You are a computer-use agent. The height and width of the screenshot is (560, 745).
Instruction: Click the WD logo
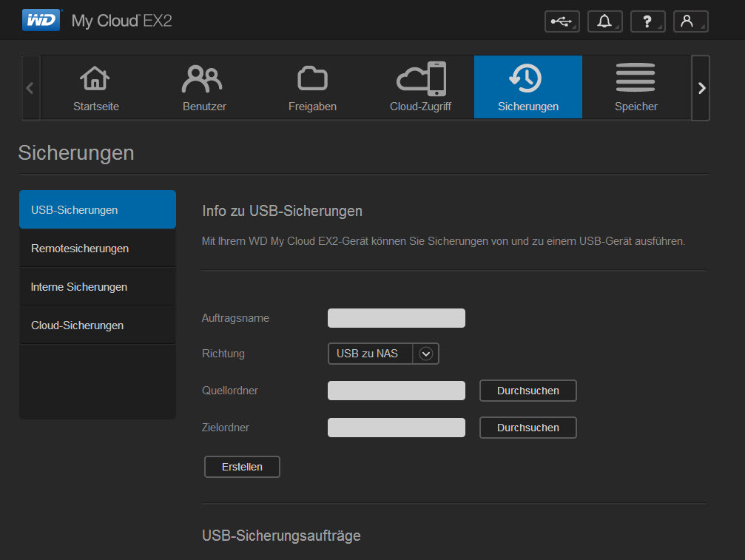pyautogui.click(x=41, y=20)
